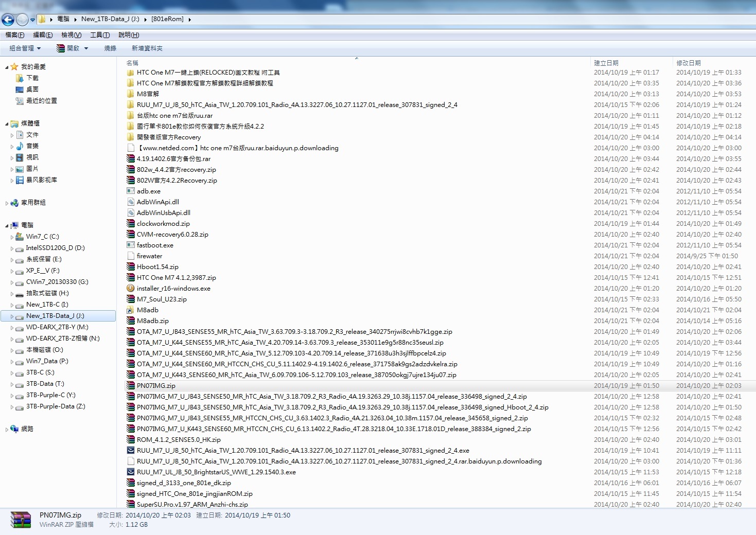The width and height of the screenshot is (756, 535).
Task: Select RUU_M7_UL_JB_50_BrightstarUS_WWE exe icon
Action: [131, 472]
